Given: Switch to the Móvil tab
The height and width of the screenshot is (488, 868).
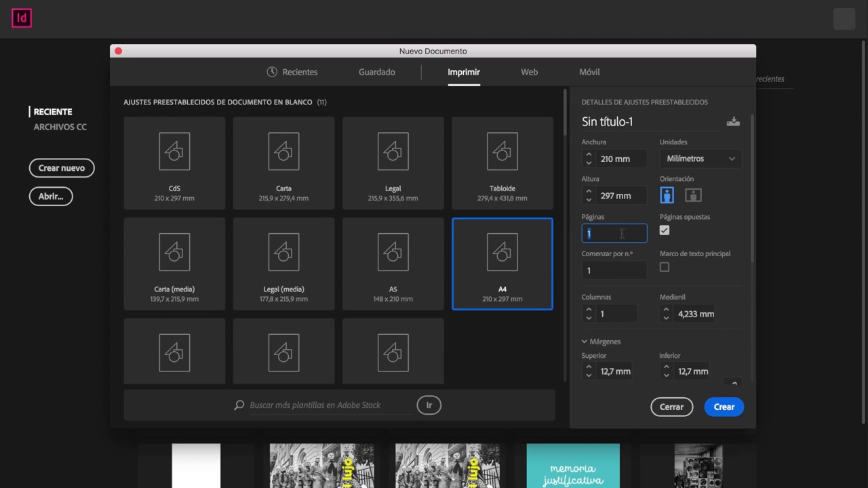Looking at the screenshot, I should [589, 72].
